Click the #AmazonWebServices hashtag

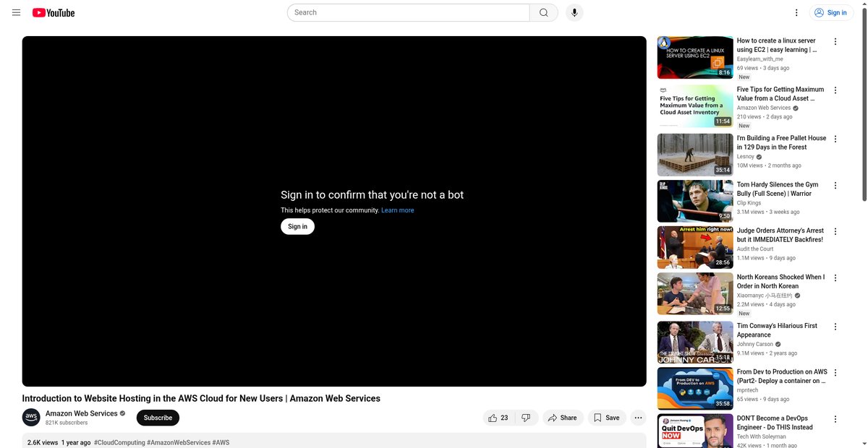179,442
